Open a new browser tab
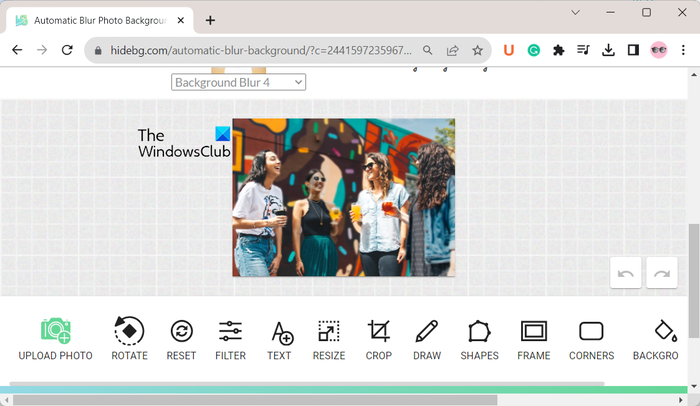This screenshot has height=406, width=700. (210, 21)
